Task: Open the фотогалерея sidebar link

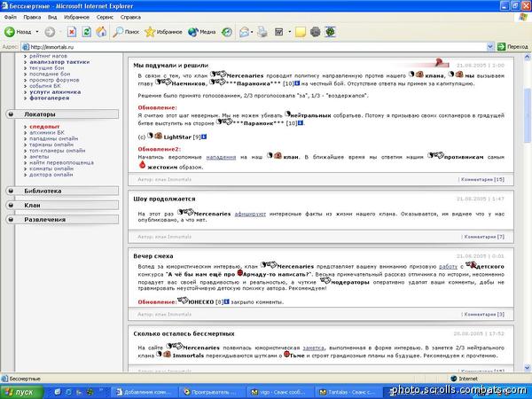Action: [x=49, y=98]
